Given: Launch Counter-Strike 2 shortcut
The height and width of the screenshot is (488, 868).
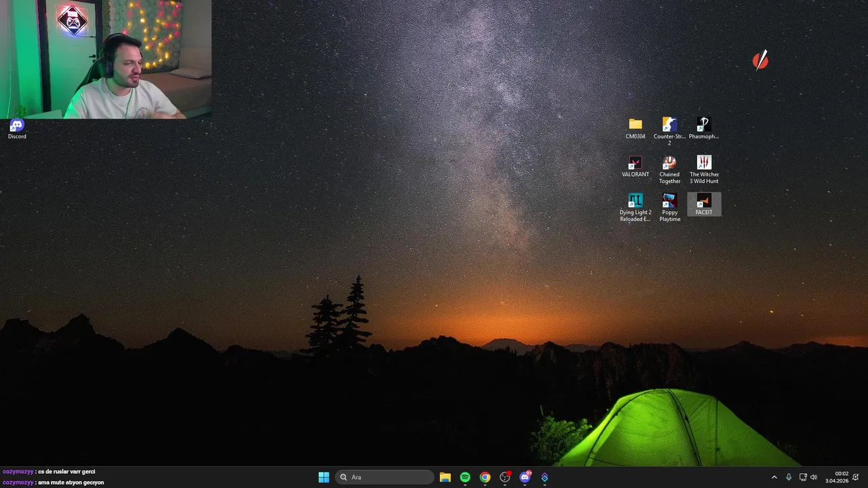Looking at the screenshot, I should coord(669,131).
